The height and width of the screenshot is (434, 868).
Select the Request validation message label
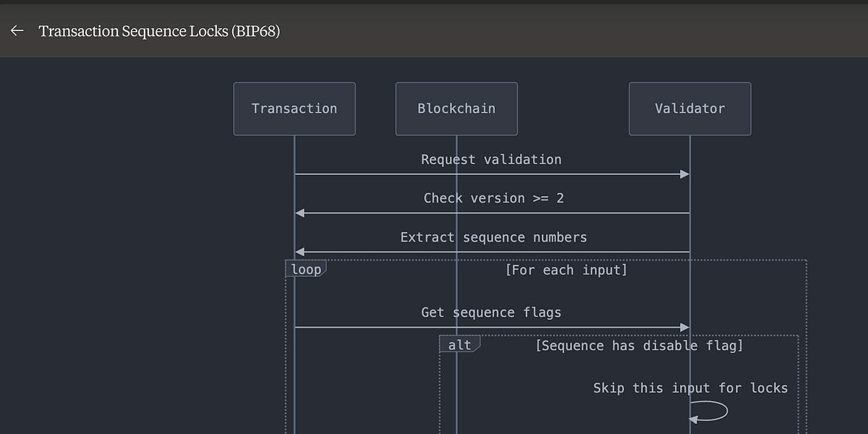(492, 159)
